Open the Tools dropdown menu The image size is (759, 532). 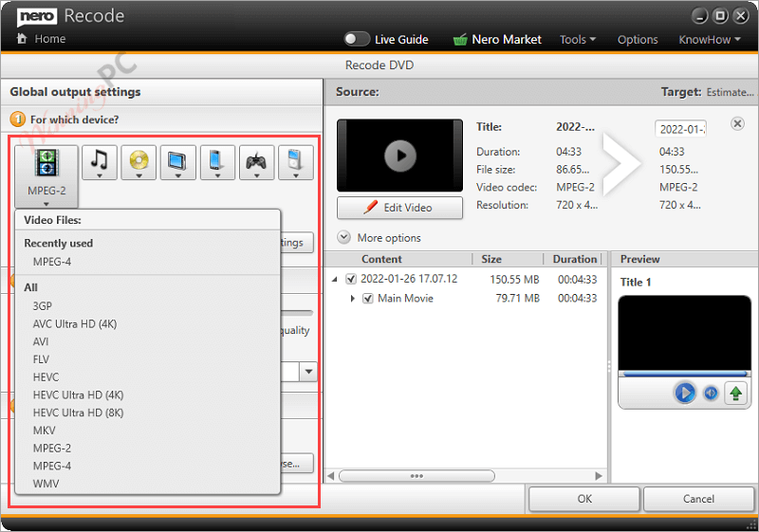[577, 39]
